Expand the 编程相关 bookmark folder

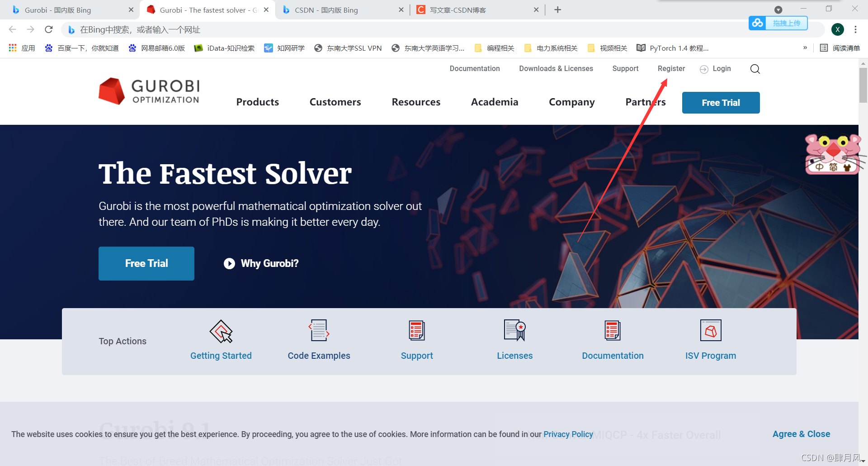494,48
